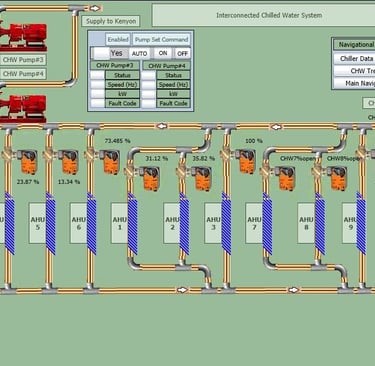This screenshot has height=366, width=375.
Task: Click the CHW Pump#3 Fault Code value field
Action: [x=97, y=103]
